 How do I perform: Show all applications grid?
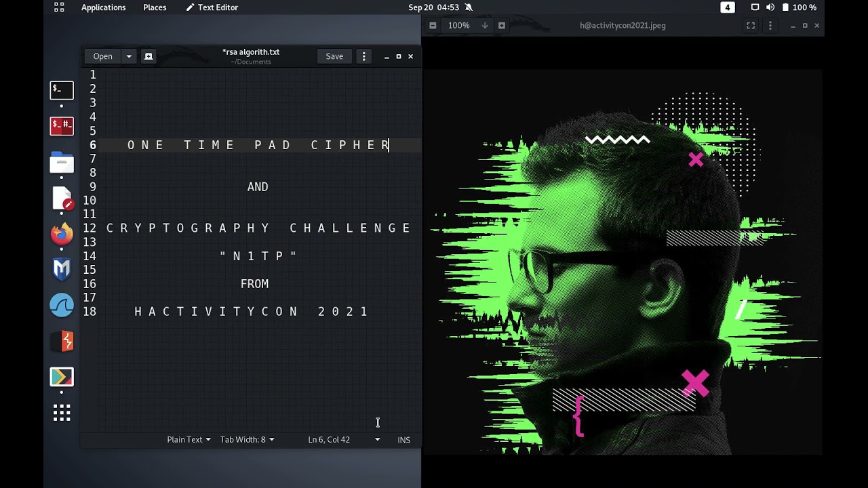click(62, 412)
